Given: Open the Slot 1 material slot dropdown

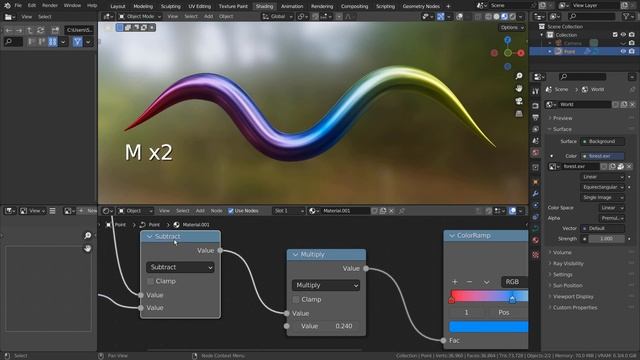Looking at the screenshot, I should 288,211.
